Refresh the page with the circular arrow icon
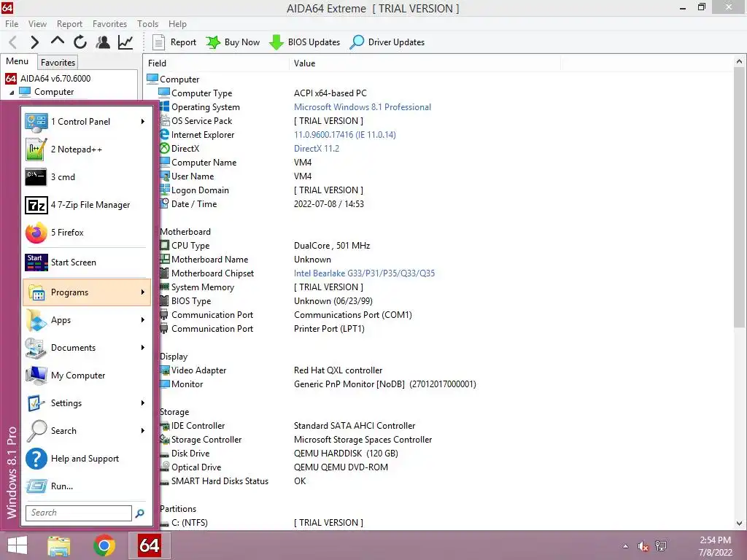The height and width of the screenshot is (560, 747). pos(80,42)
